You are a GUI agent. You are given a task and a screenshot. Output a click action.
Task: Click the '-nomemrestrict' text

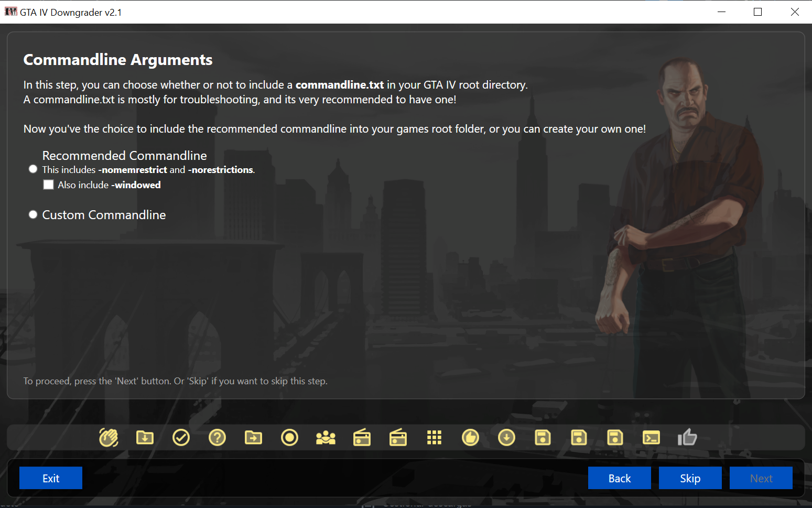[133, 170]
